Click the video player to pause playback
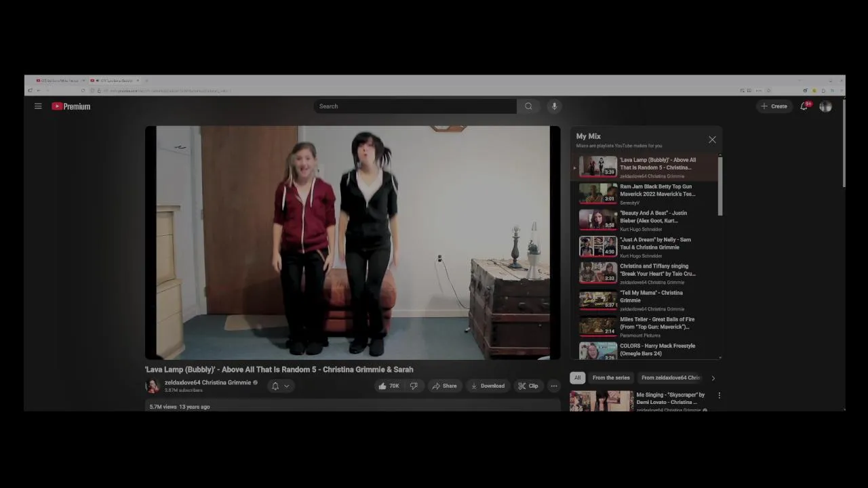The height and width of the screenshot is (488, 868). click(x=353, y=243)
